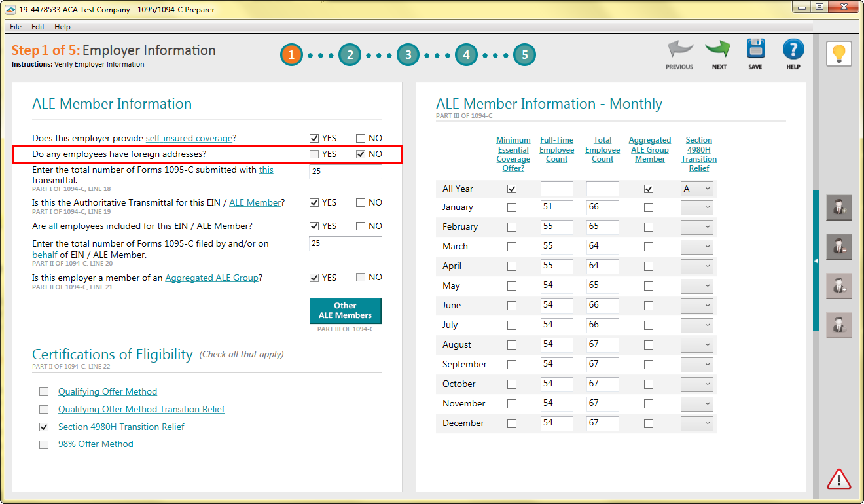Enable the 98% Offer Method certification
Image resolution: width=864 pixels, height=504 pixels.
point(44,444)
